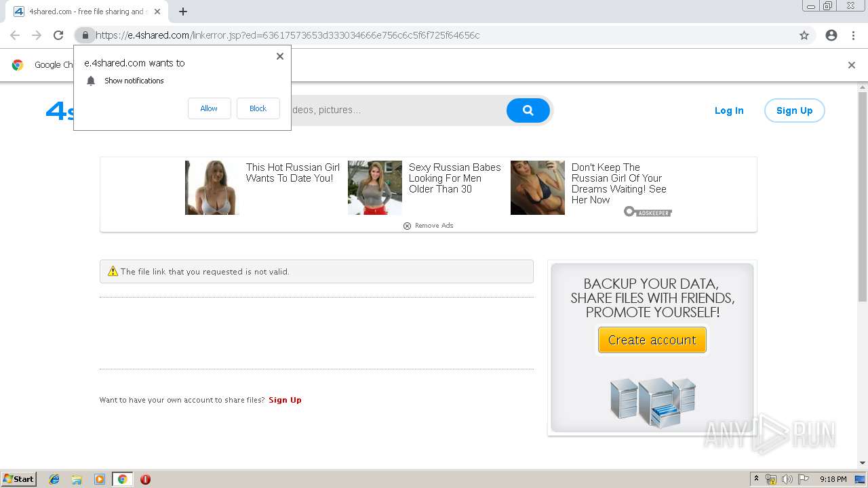Click the 4shared logo

coord(60,110)
